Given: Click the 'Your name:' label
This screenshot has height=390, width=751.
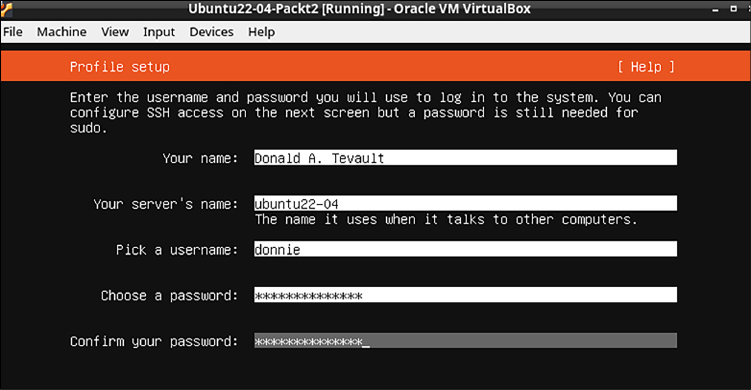Looking at the screenshot, I should click(x=200, y=158).
